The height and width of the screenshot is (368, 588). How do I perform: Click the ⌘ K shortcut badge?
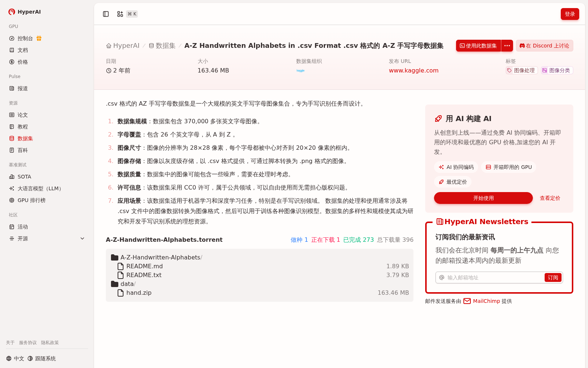tap(132, 14)
